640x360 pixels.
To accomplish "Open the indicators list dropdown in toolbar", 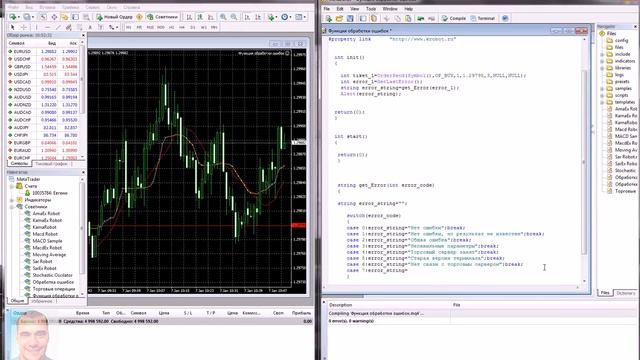I will pos(272,17).
